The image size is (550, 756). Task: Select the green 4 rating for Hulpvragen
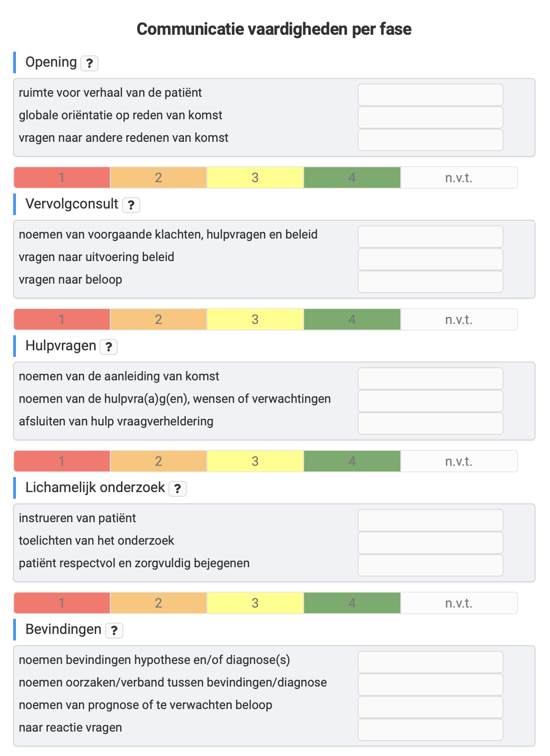[x=352, y=461]
